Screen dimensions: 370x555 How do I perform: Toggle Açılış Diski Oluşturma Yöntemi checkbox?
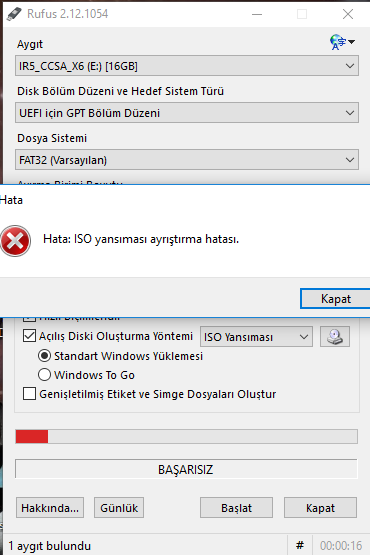(29, 336)
